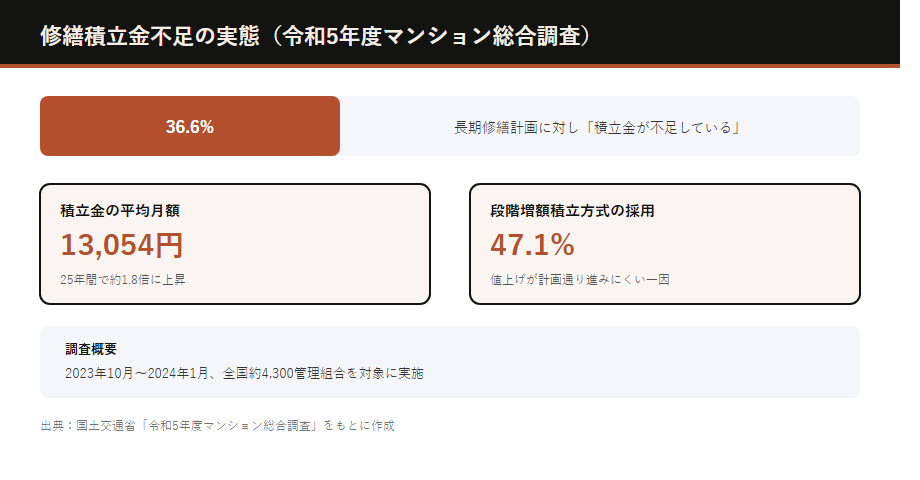Open the 積立金の平均月額 card heading
Image resolution: width=920 pixels, height=480 pixels.
tap(120, 211)
